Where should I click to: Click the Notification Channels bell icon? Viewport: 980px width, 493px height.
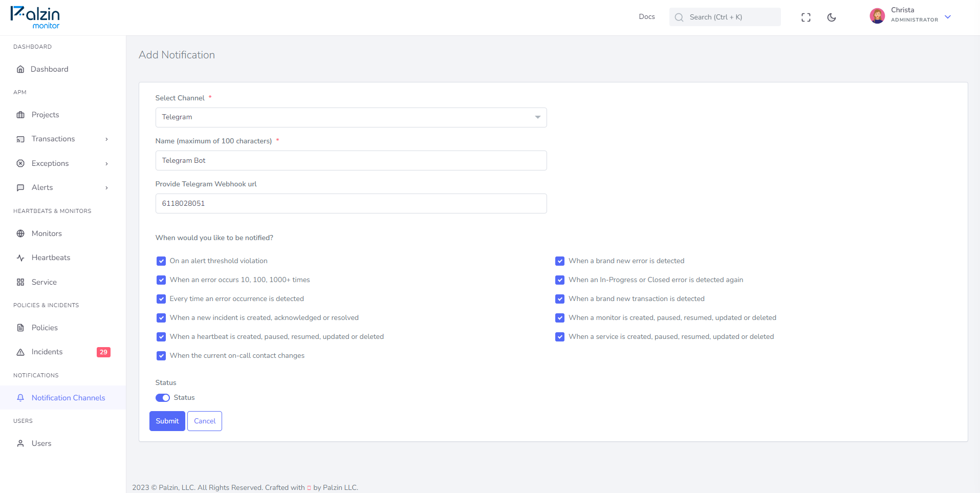20,398
